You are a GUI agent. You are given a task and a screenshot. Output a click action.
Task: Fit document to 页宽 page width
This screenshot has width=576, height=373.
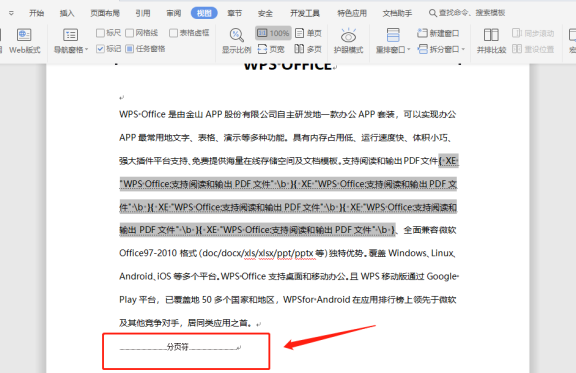(x=271, y=49)
